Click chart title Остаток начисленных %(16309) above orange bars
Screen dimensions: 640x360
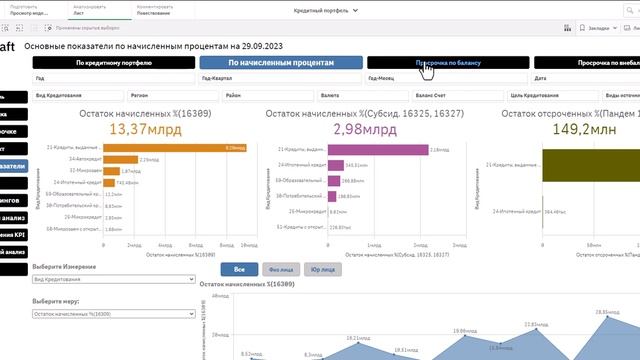pyautogui.click(x=145, y=113)
